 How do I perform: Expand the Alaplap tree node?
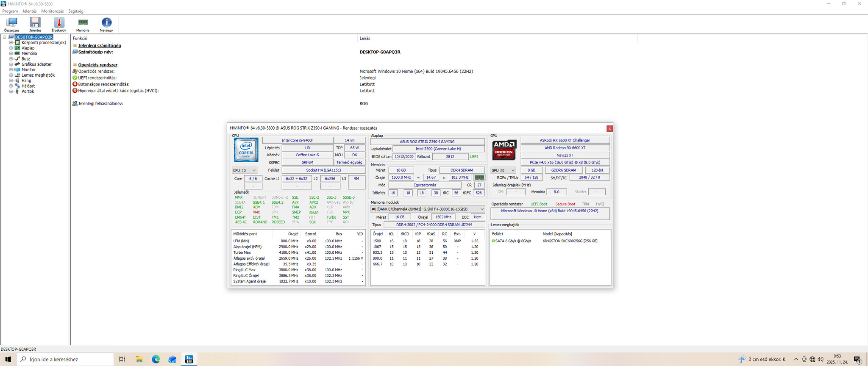point(11,48)
